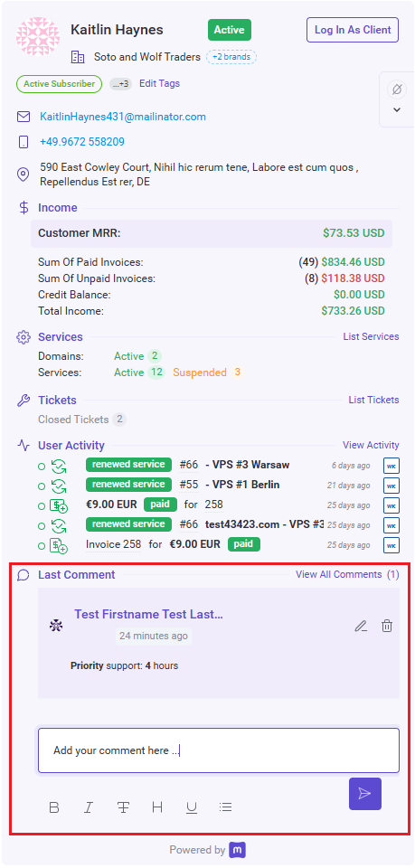Viewport: 415px width, 868px height.
Task: Expand the +2 brands badge
Action: (231, 56)
